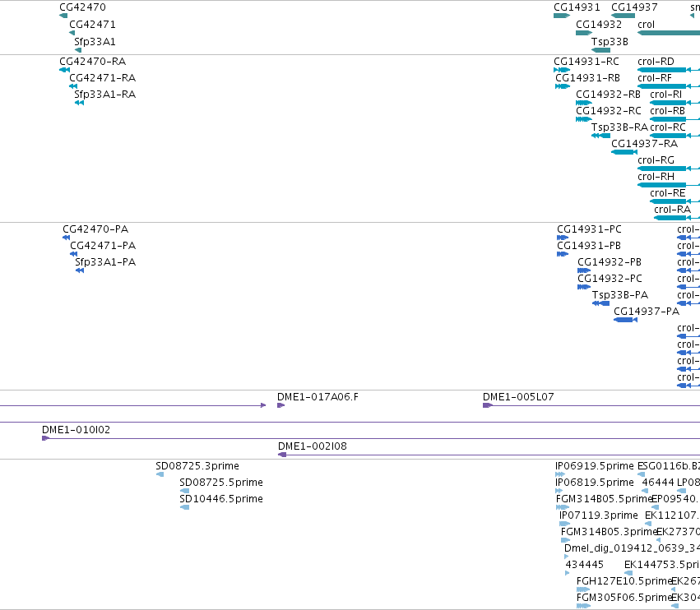Select the Sfp33A1-PA protein glyph

pos(80,270)
